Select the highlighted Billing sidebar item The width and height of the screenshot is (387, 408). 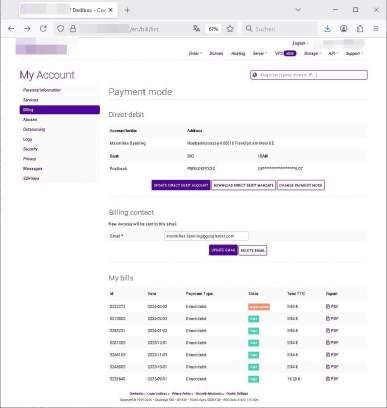click(x=60, y=110)
